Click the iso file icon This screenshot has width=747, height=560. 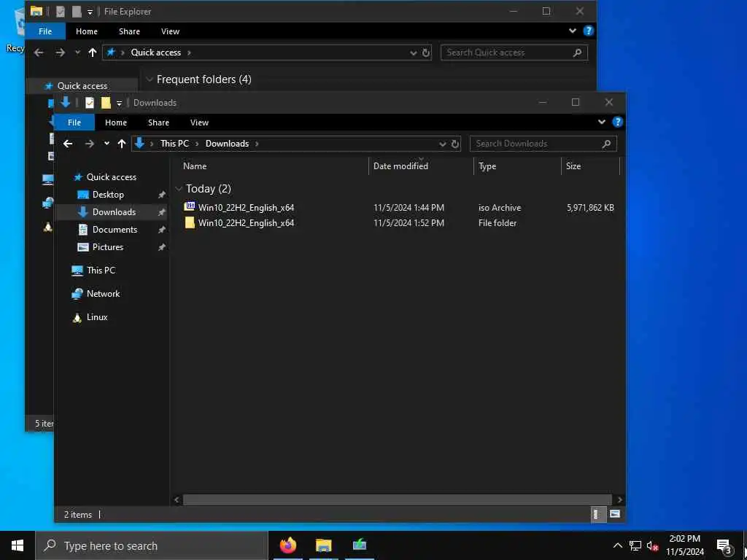(190, 206)
